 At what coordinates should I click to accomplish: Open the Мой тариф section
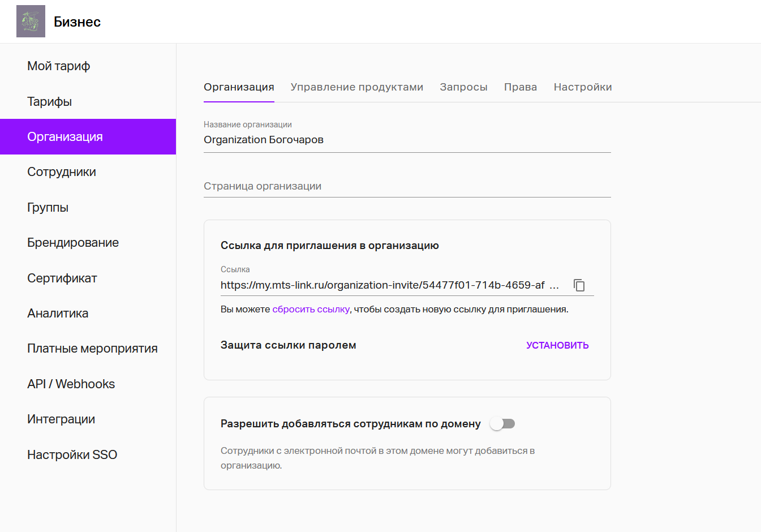(88, 66)
